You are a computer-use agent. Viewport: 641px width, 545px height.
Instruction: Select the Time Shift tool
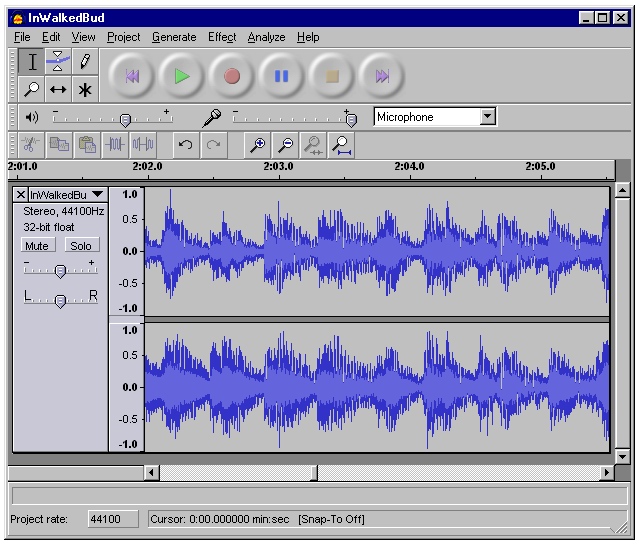58,89
